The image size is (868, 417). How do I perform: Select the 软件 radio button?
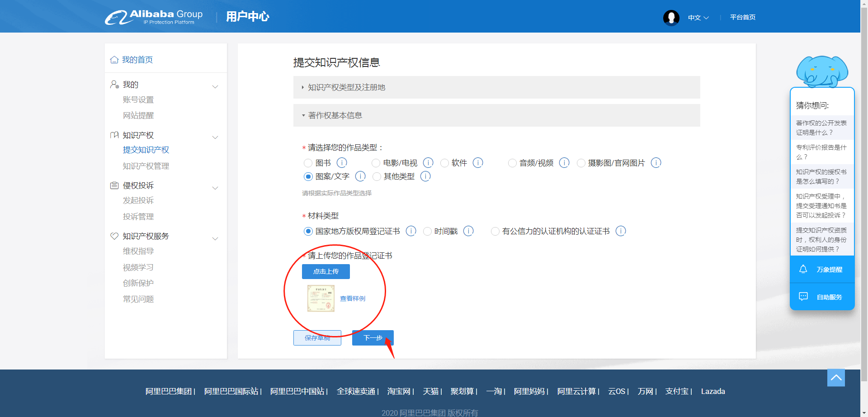tap(444, 163)
